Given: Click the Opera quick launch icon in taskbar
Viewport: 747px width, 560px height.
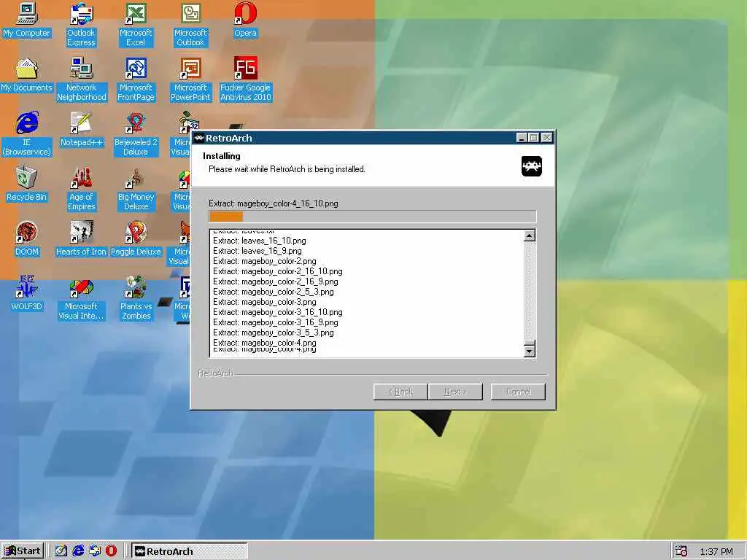Looking at the screenshot, I should pos(112,551).
